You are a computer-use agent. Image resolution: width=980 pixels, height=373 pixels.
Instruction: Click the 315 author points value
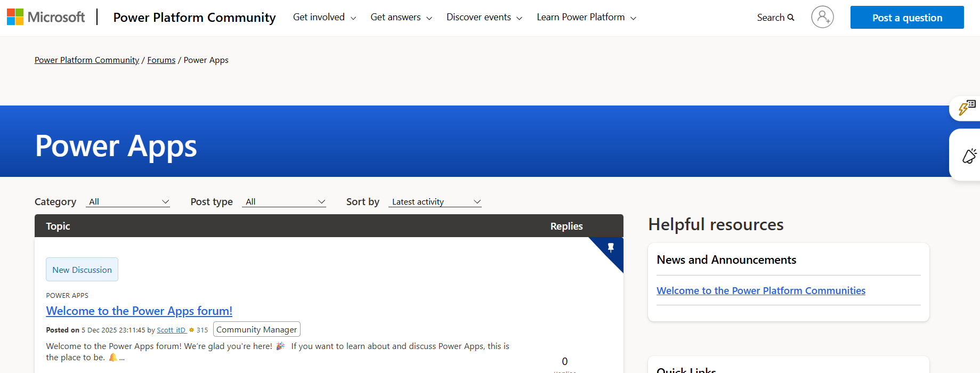pos(202,330)
